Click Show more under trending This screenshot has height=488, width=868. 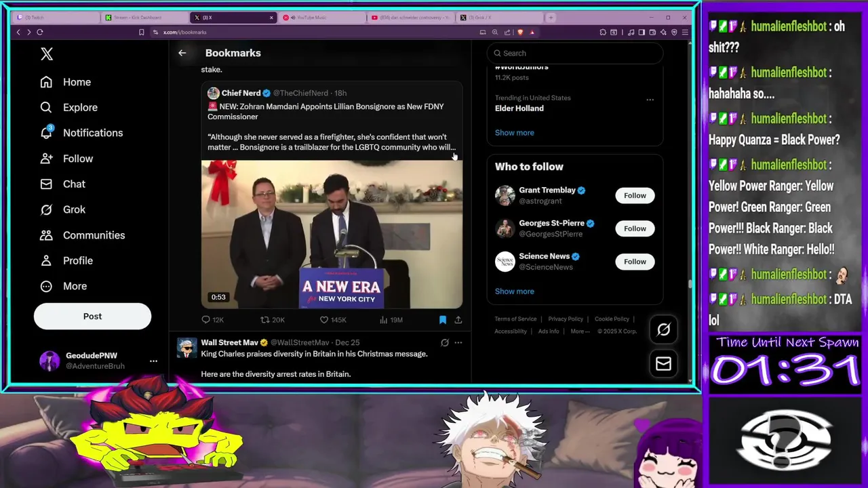[514, 133]
